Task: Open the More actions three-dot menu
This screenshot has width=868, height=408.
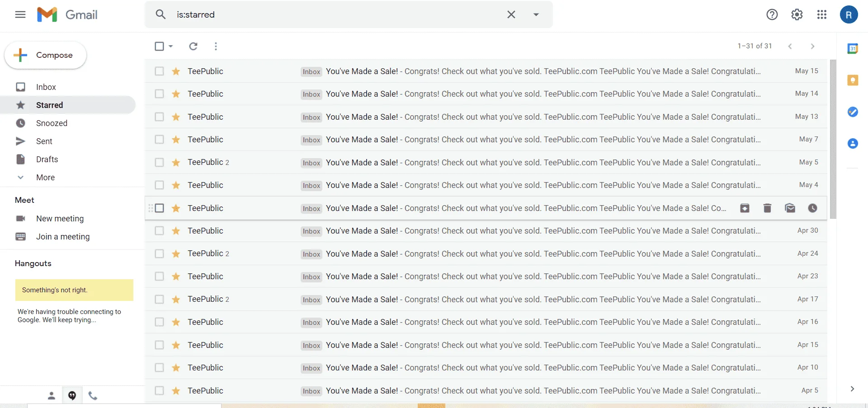Action: tap(216, 46)
